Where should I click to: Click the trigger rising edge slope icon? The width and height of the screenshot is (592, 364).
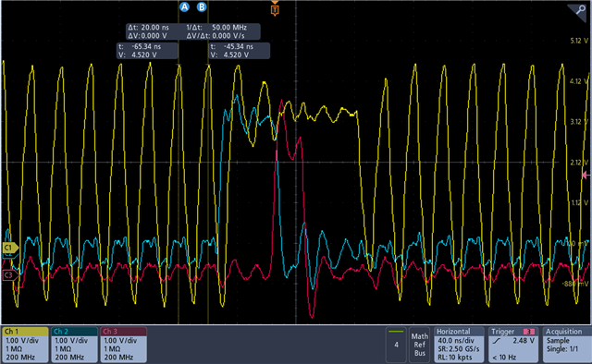point(497,341)
